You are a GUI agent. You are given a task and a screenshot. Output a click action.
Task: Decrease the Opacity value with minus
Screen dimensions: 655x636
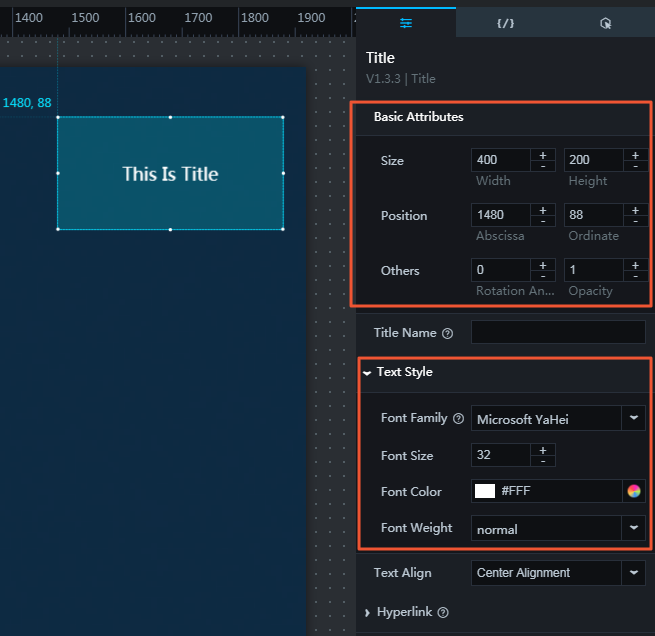click(635, 276)
